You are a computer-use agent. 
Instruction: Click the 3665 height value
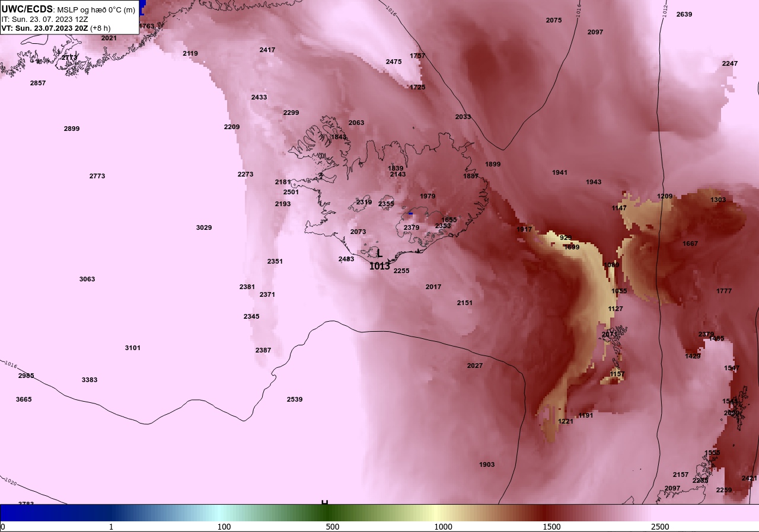tap(24, 399)
